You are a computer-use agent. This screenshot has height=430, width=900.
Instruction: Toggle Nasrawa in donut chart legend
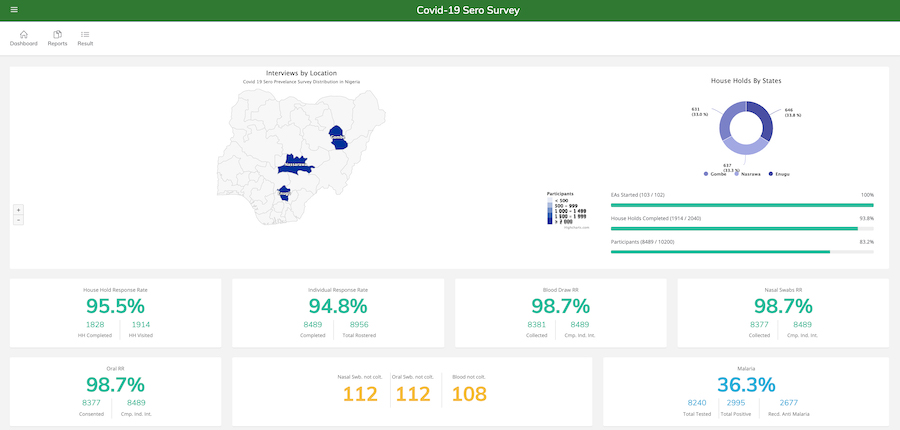point(748,174)
